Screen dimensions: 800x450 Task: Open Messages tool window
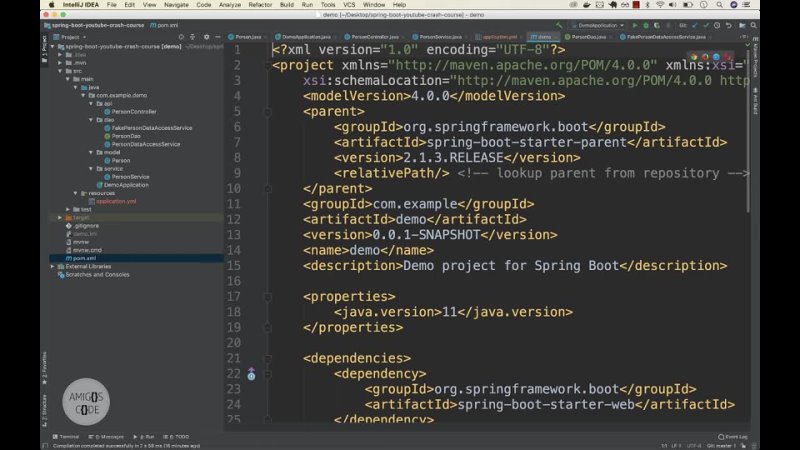tap(106, 437)
